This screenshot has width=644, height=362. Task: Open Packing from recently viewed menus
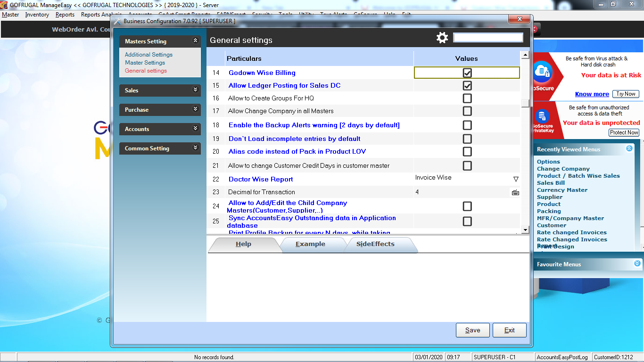coord(549,211)
